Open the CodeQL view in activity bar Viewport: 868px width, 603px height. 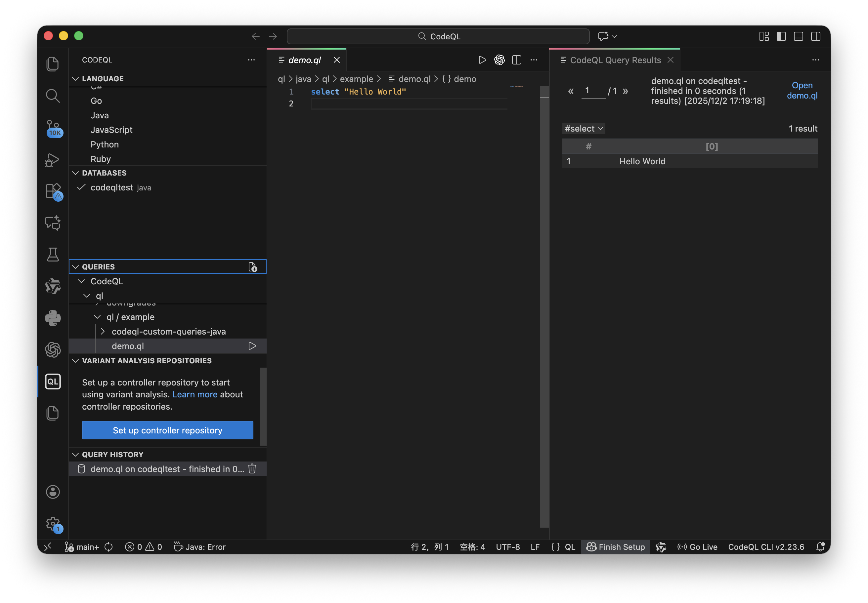click(x=53, y=382)
